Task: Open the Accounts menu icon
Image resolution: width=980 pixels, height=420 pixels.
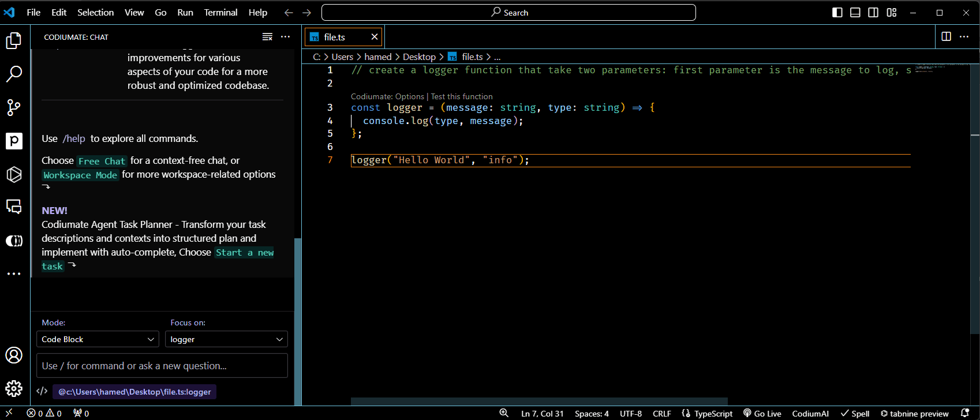Action: click(x=14, y=355)
